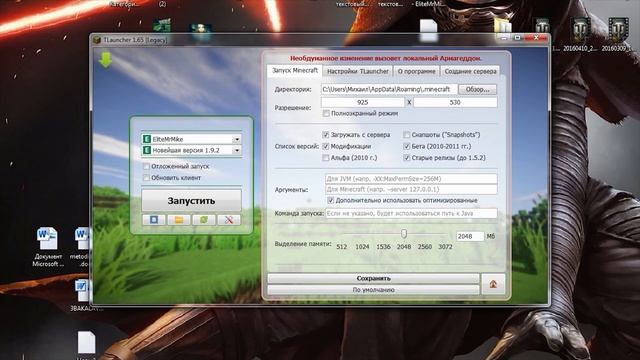Toggle Дополнительно использовать оптимизированные checkbox

[331, 200]
